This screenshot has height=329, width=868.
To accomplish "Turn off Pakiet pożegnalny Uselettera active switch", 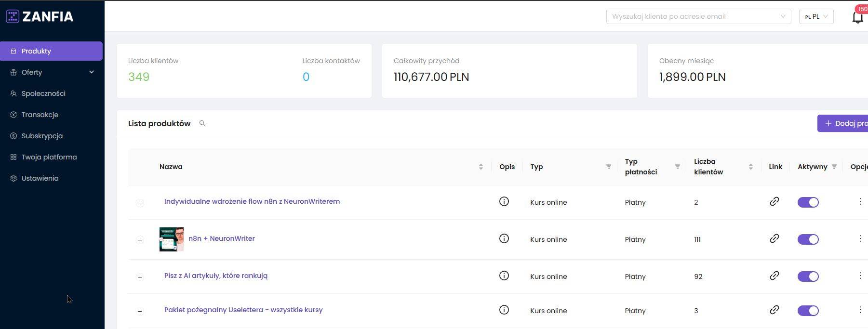I will click(808, 311).
